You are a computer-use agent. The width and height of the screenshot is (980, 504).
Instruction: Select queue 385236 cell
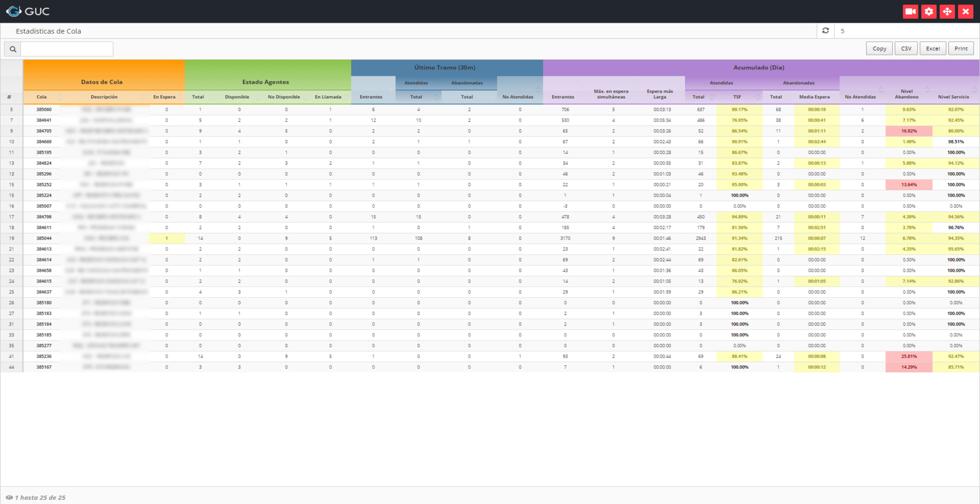(44, 356)
